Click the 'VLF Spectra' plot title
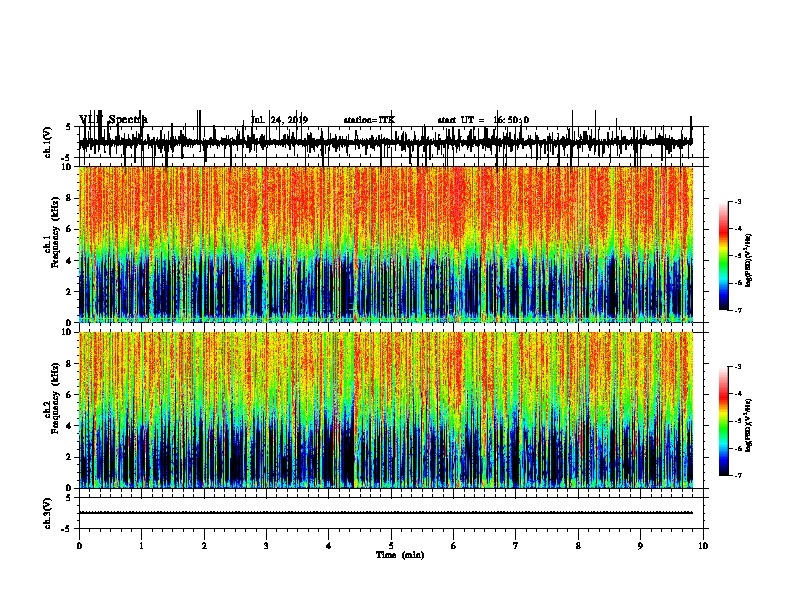This screenshot has width=792, height=612. 114,119
